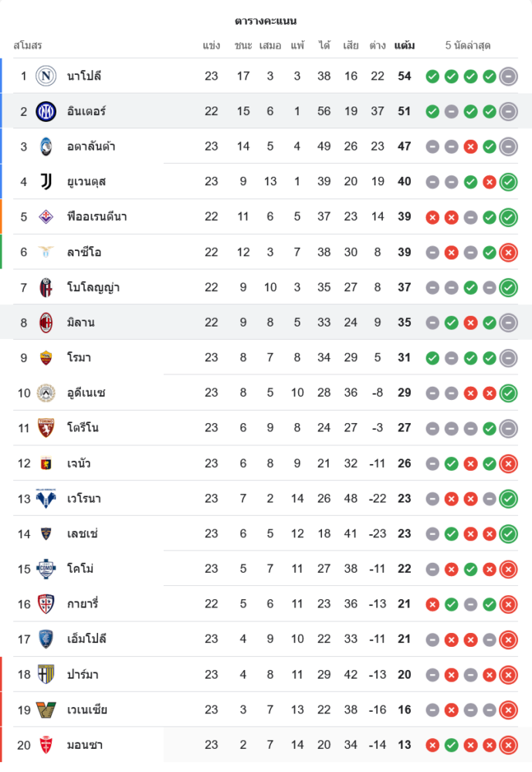Click the Napoli club crest icon
532x772 pixels.
click(46, 76)
